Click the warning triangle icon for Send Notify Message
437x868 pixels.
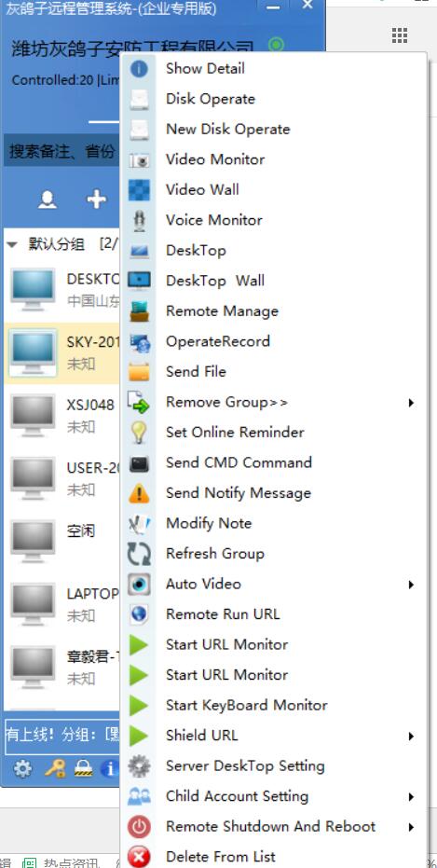pyautogui.click(x=139, y=493)
